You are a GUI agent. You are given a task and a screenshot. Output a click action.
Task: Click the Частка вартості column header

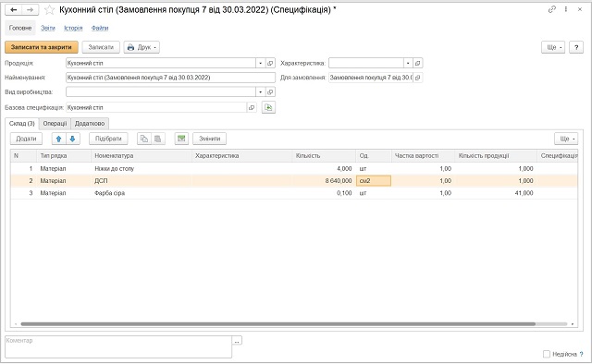click(424, 156)
